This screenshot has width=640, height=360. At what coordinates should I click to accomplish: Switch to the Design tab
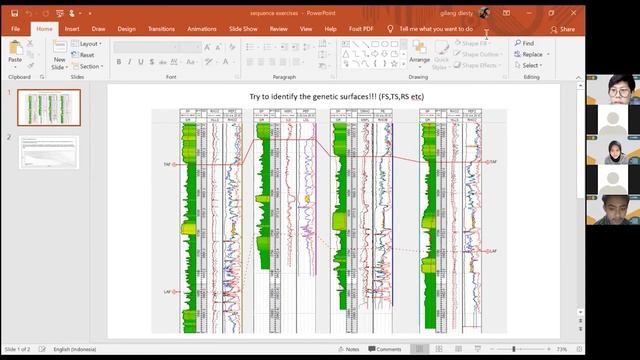(x=127, y=29)
